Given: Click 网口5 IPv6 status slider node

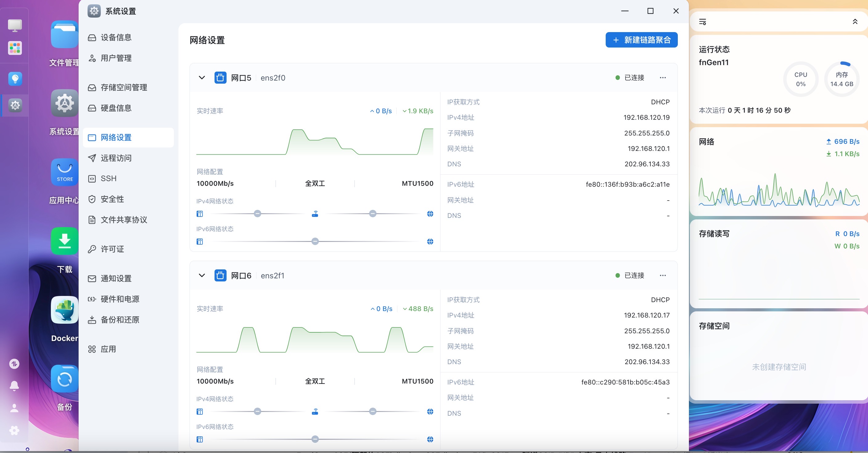Looking at the screenshot, I should pos(315,242).
